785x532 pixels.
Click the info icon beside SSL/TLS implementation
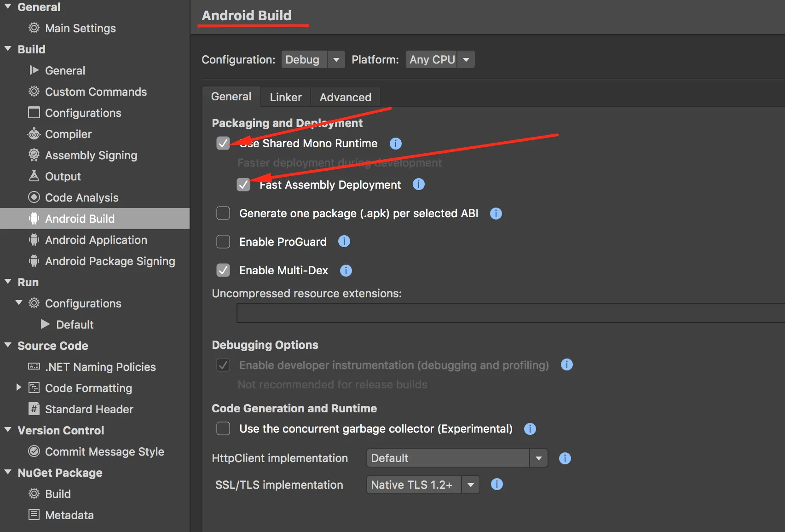[496, 484]
